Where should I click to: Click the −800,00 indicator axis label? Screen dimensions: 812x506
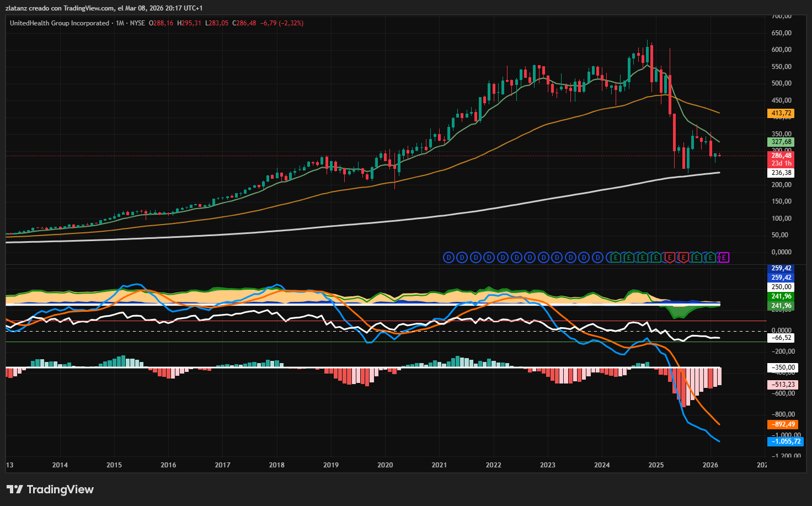pos(783,414)
